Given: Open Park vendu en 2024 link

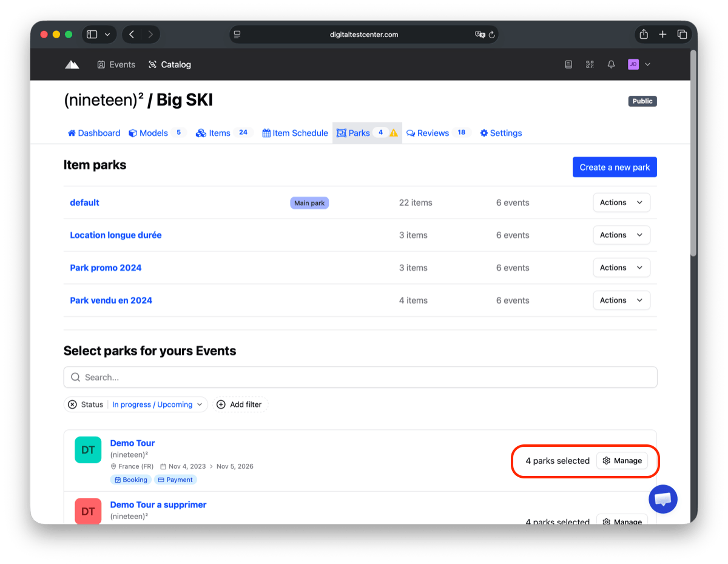Looking at the screenshot, I should [111, 301].
